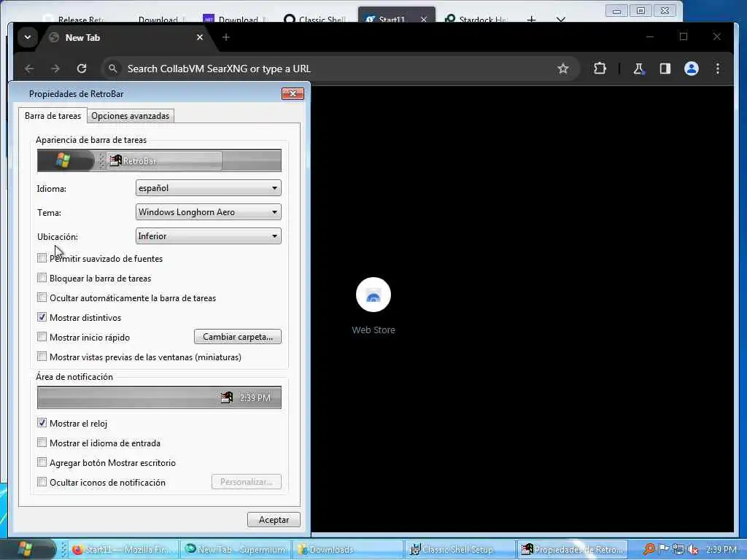Open the Tema dropdown Windows Longhorn Aero
This screenshot has height=560, width=747.
tap(208, 212)
